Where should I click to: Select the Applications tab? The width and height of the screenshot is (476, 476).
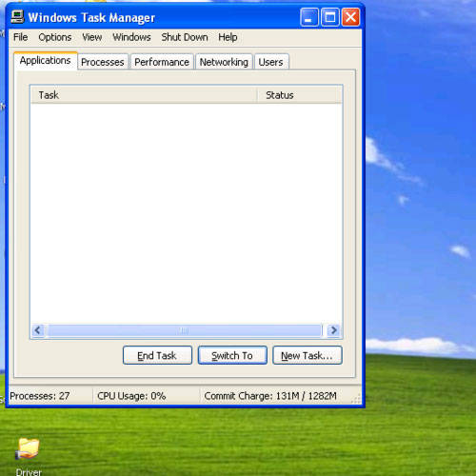46,60
